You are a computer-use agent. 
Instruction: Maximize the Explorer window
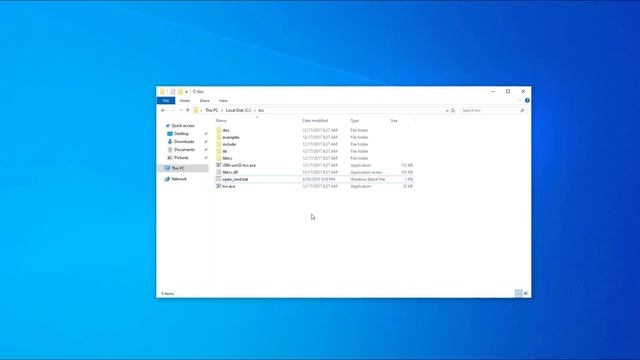[508, 91]
